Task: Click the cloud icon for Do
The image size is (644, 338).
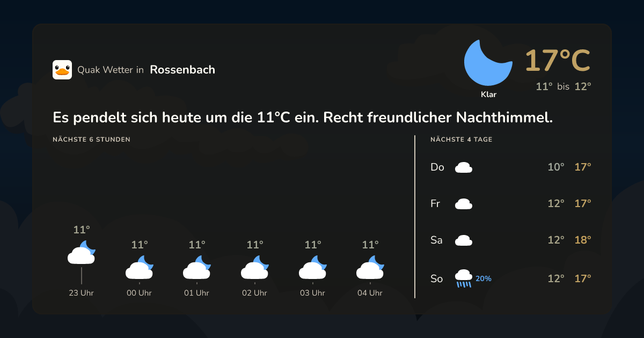Action: point(464,167)
